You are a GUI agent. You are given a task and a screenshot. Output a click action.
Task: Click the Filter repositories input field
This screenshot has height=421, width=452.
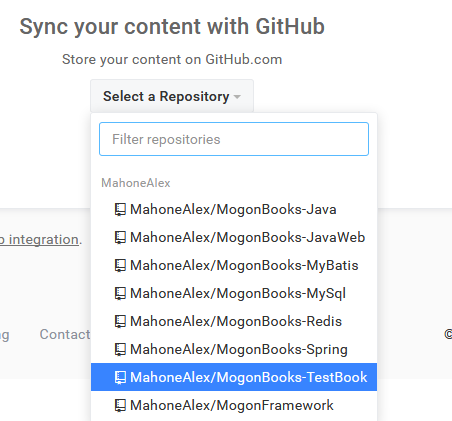tap(234, 139)
